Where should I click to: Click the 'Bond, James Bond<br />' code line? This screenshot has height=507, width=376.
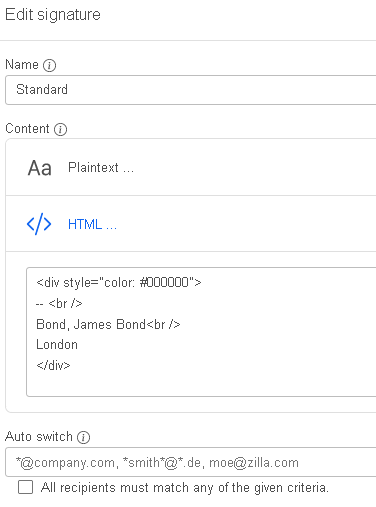point(108,324)
